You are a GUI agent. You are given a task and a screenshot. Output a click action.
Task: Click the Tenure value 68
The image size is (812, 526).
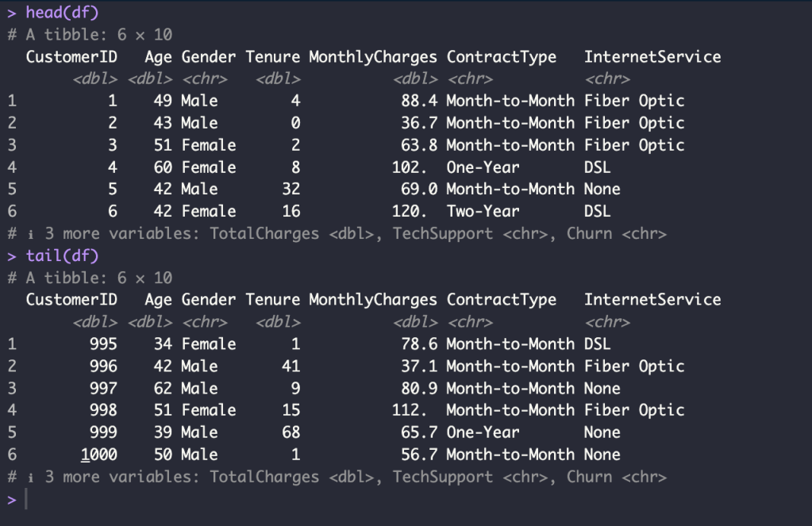coord(291,432)
